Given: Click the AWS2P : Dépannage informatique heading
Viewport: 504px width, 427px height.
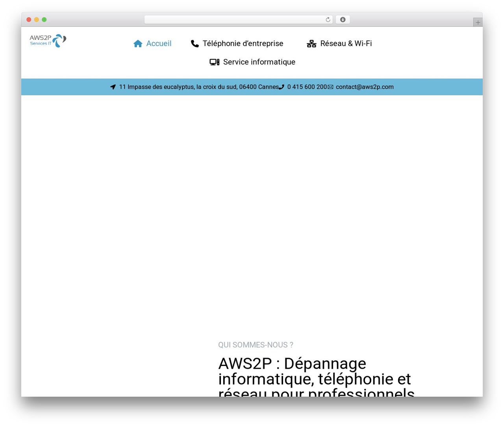Looking at the screenshot, I should coord(316,376).
